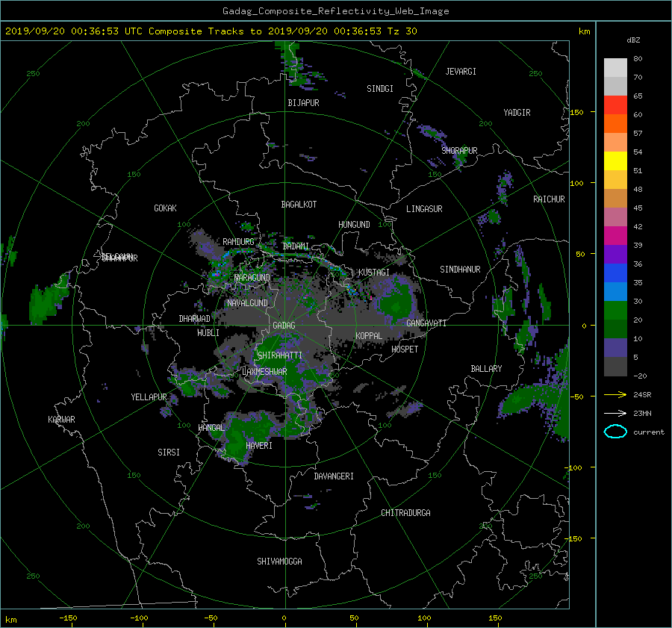Click the KOPPAL city label
This screenshot has width=672, height=628.
pos(369,335)
